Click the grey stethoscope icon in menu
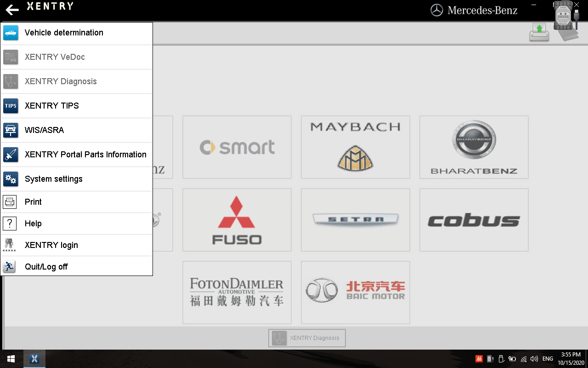 (11, 81)
